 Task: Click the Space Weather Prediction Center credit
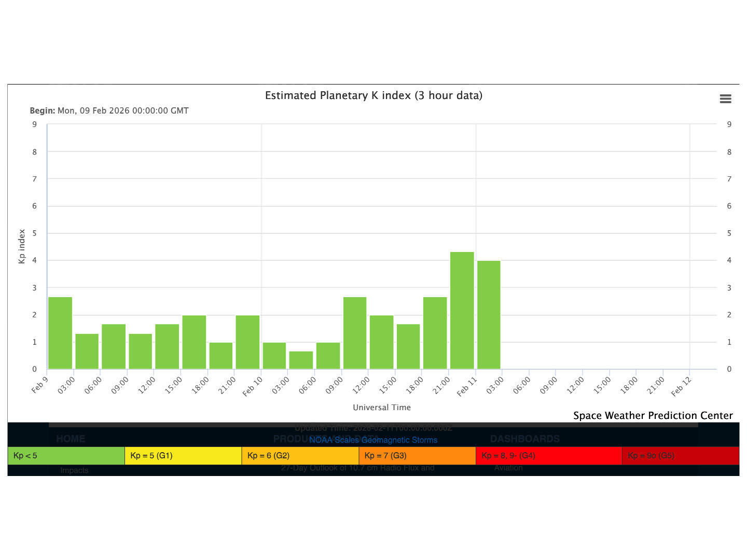pos(653,415)
